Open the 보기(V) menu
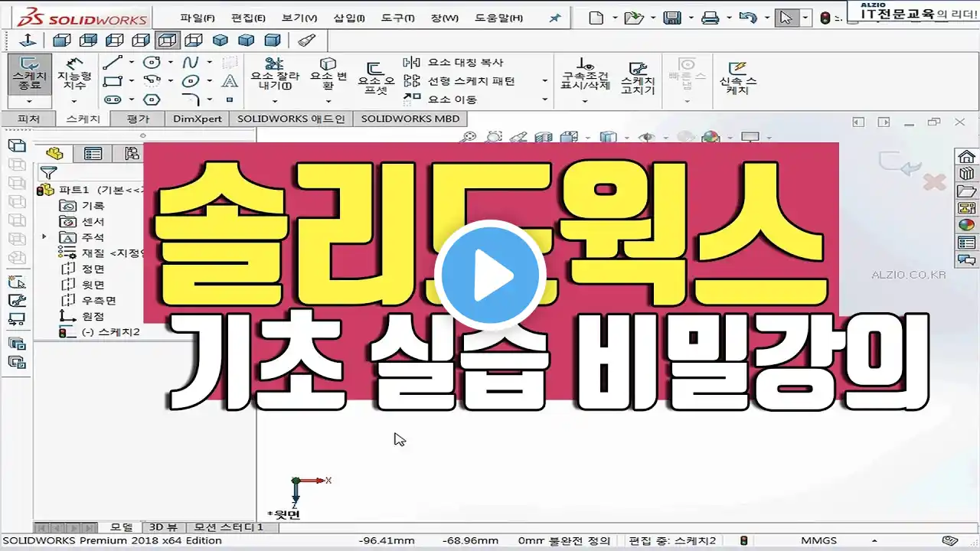Image resolution: width=980 pixels, height=551 pixels. (299, 18)
